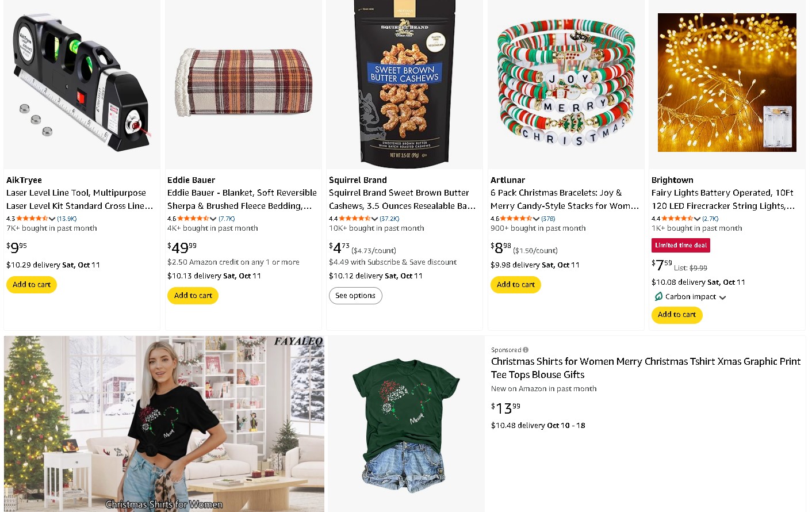The height and width of the screenshot is (512, 812).
Task: Open rating breakdown chevron for Eddie Bauer blanket
Action: [213, 219]
